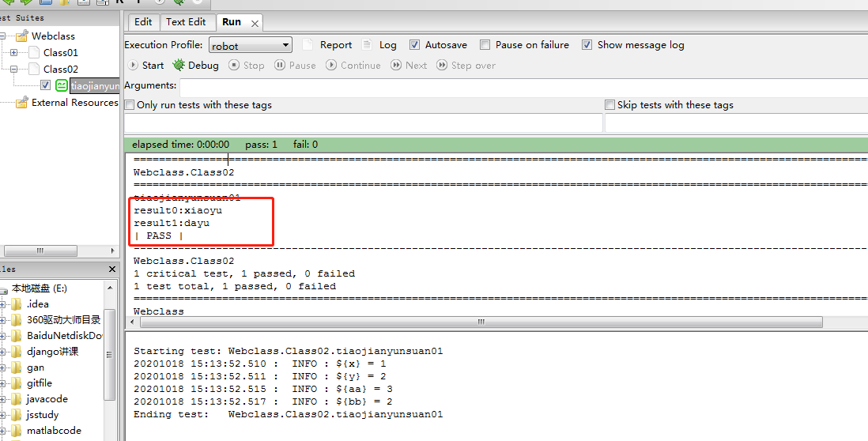Click the .idea folder icon

[x=17, y=303]
